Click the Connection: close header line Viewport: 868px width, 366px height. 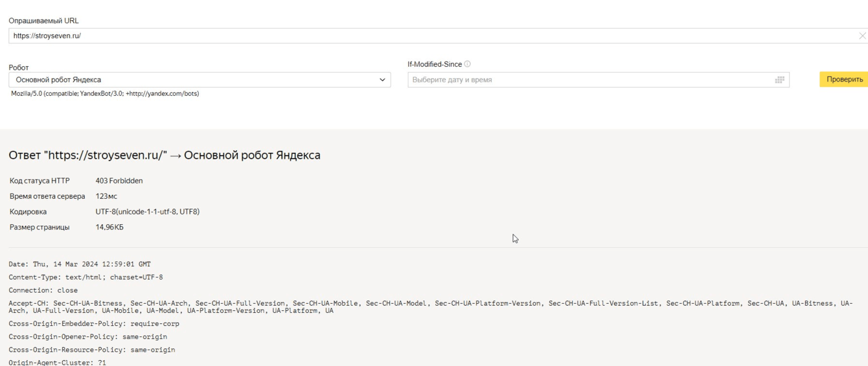click(x=43, y=290)
